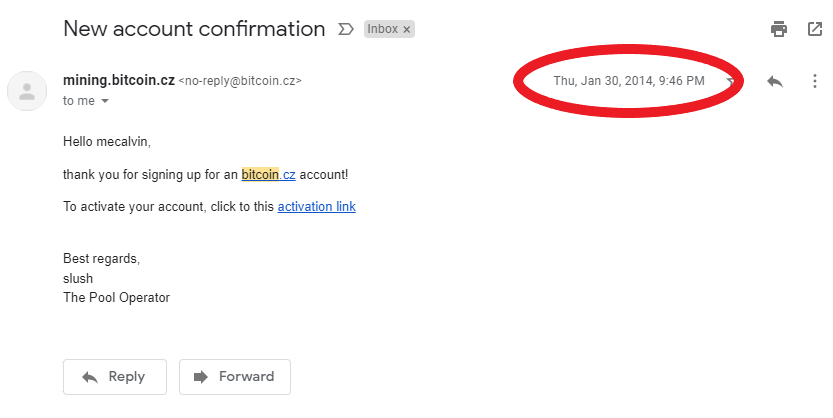Click the Reply button below the message
The image size is (833, 418).
coord(115,377)
